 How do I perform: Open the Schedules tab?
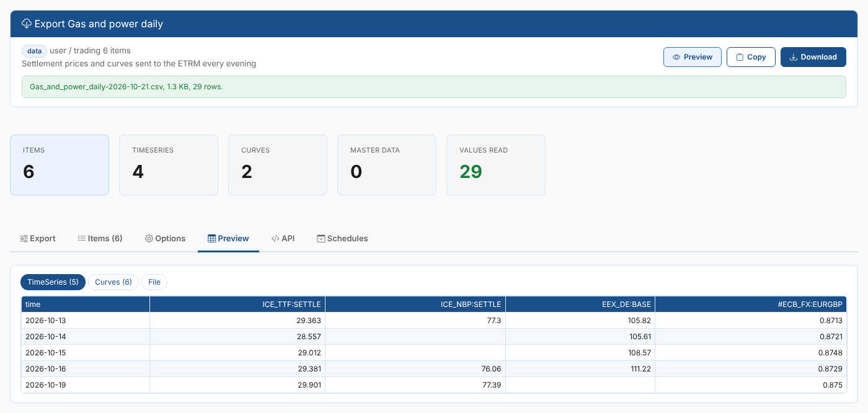342,238
